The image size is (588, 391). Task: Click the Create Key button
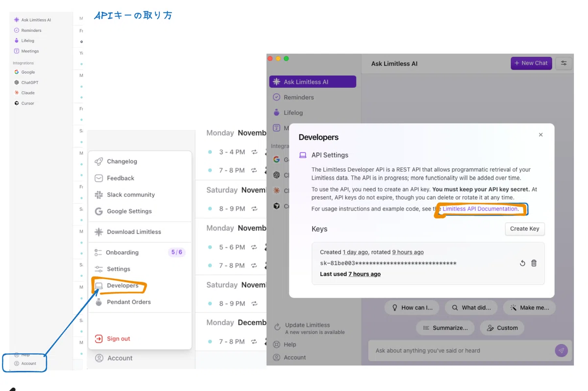click(525, 229)
